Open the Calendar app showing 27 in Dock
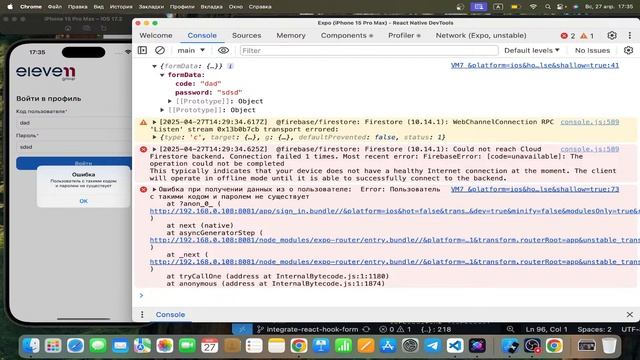The height and width of the screenshot is (360, 640). pos(209,346)
